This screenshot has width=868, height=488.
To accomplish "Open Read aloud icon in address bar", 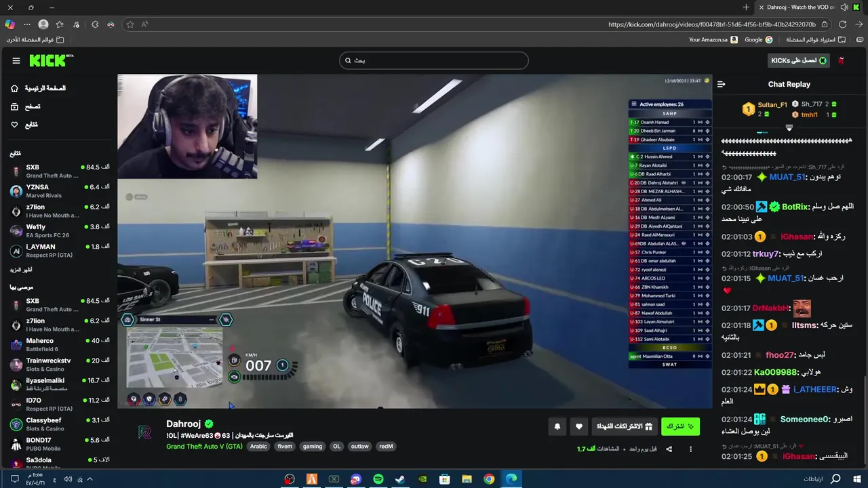I will (x=145, y=24).
